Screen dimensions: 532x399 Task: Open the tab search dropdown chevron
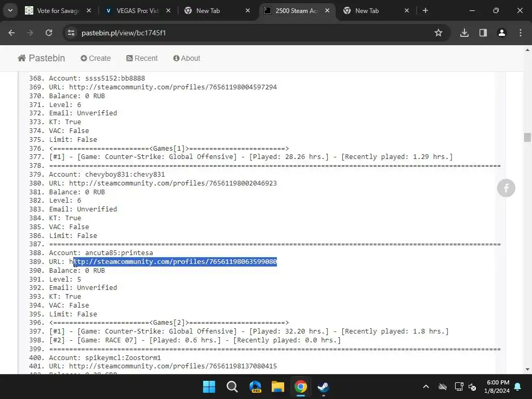[x=10, y=10]
